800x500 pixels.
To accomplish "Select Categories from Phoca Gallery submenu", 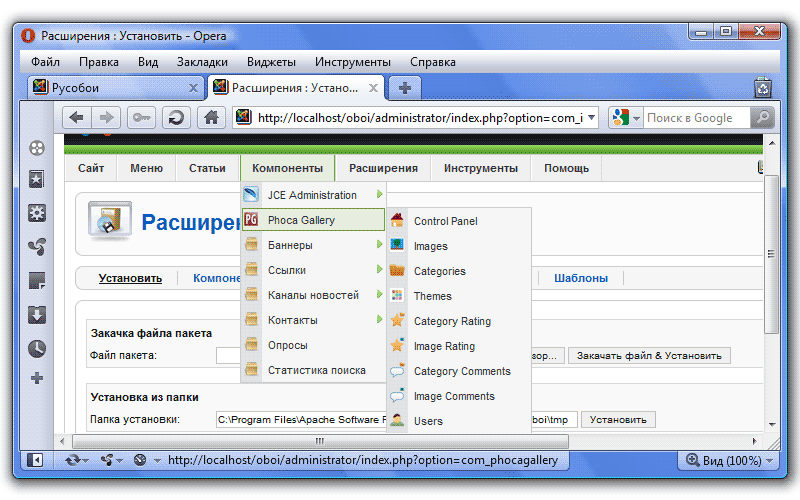I will [439, 271].
